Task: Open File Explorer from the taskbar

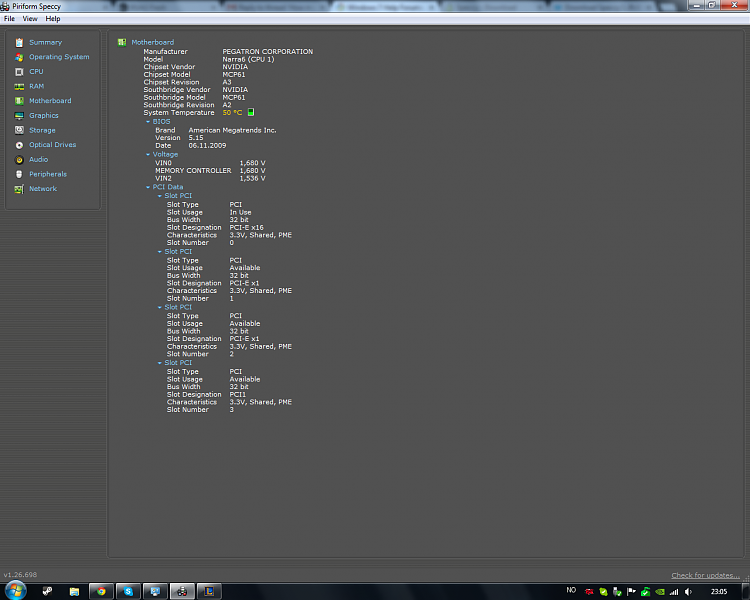Action: pyautogui.click(x=74, y=591)
